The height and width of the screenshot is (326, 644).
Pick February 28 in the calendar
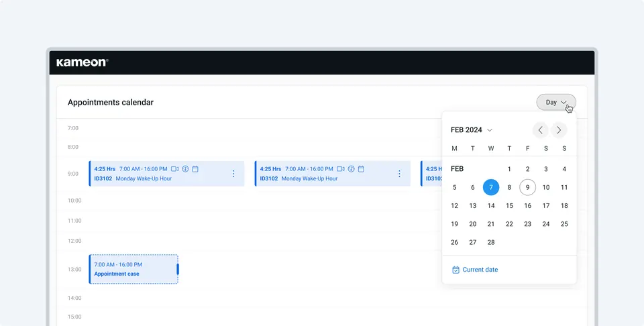click(491, 242)
